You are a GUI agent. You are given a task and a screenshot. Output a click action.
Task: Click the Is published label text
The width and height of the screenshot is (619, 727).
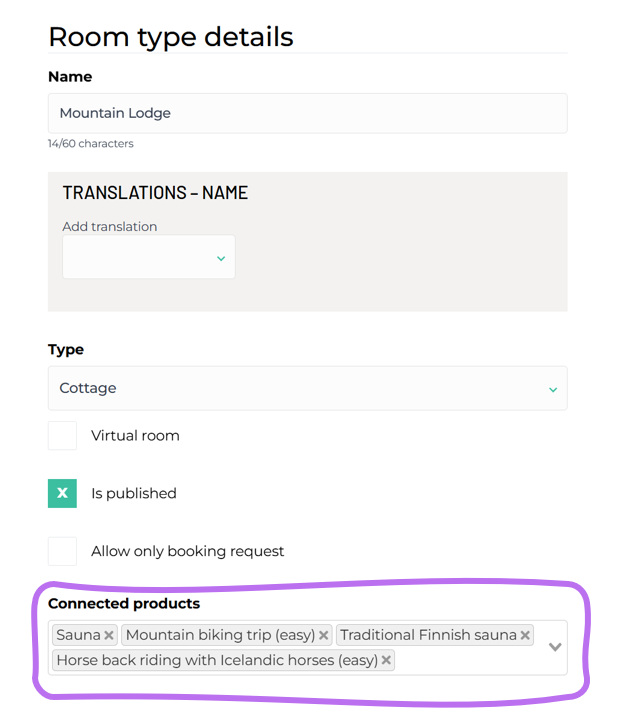tap(133, 493)
